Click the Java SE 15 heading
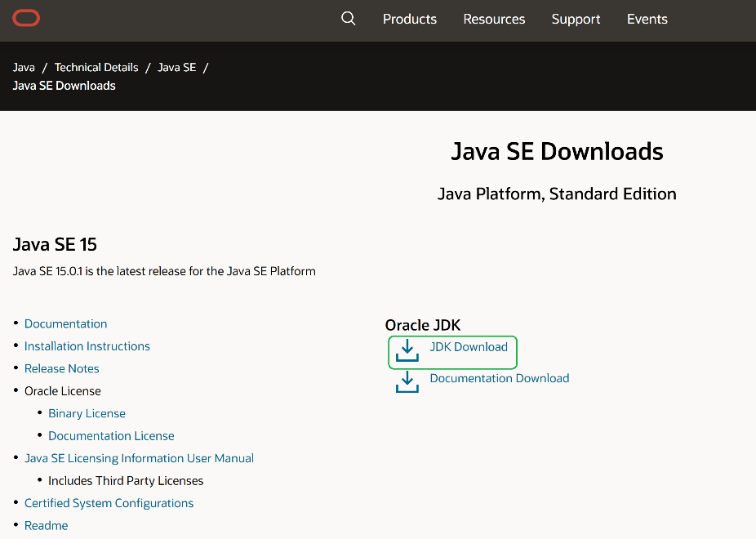The height and width of the screenshot is (539, 756). coord(55,244)
